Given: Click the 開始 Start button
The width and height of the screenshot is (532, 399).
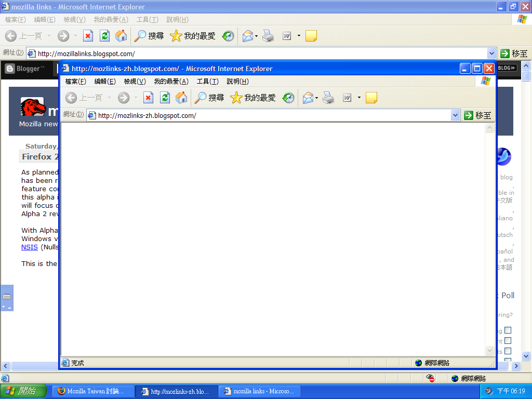Looking at the screenshot, I should [x=23, y=391].
